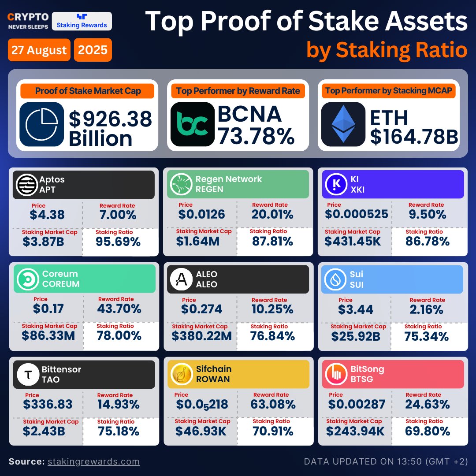Click the 27 August date badge
Image resolution: width=476 pixels, height=476 pixels.
coord(39,50)
